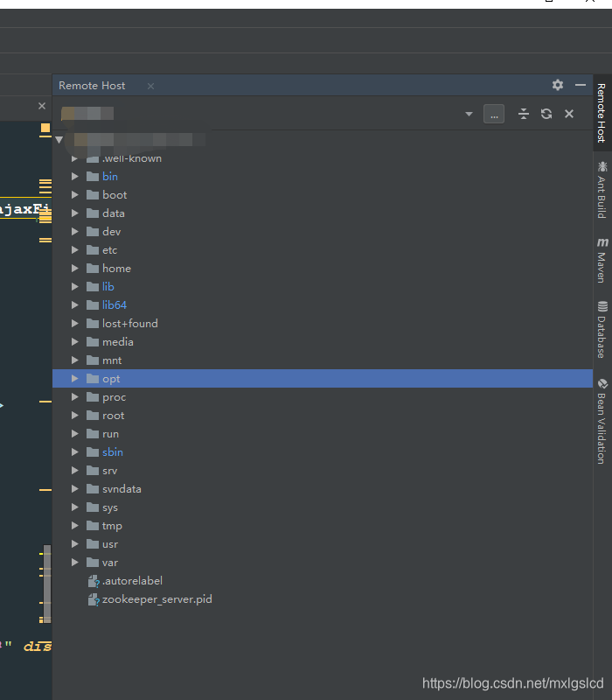Image resolution: width=612 pixels, height=700 pixels.
Task: Close the Remote Host tab
Action: [150, 86]
